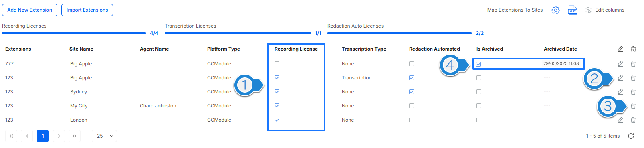The height and width of the screenshot is (148, 644).
Task: Click the Redaction Auto Licenses progress bar
Action: pyautogui.click(x=400, y=33)
